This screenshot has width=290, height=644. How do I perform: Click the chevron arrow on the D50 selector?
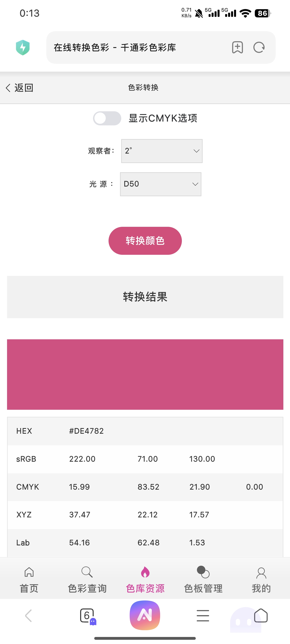coord(195,184)
